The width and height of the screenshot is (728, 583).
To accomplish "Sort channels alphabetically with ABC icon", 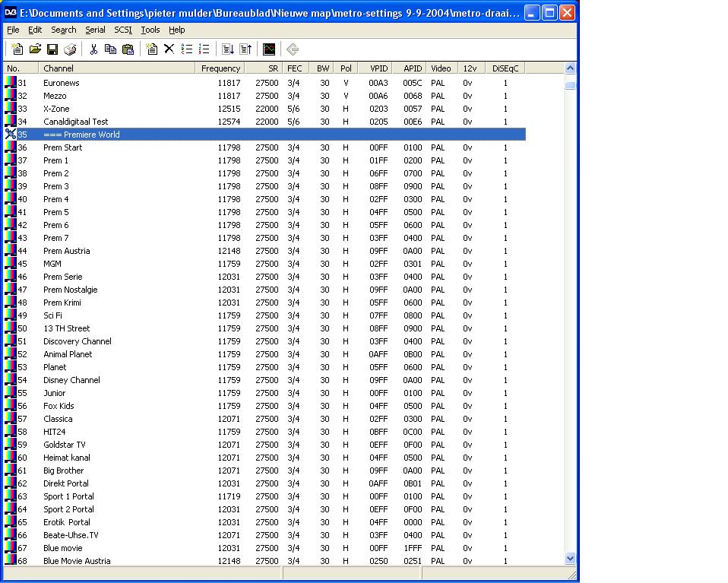I will pyautogui.click(x=187, y=49).
